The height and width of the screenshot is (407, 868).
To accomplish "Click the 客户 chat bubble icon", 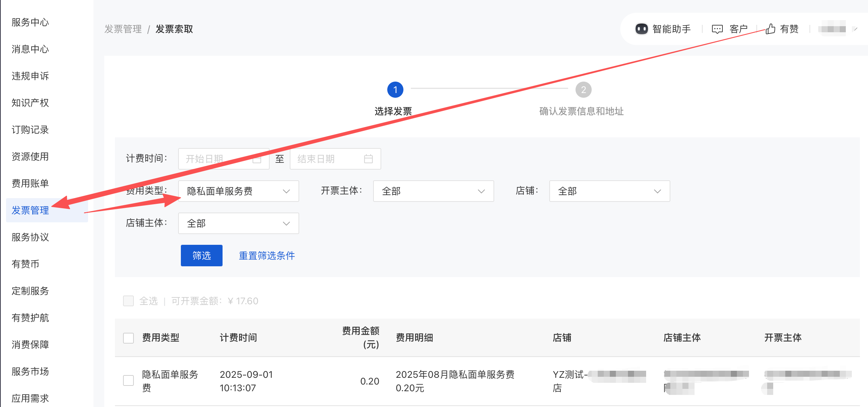I will pos(717,29).
